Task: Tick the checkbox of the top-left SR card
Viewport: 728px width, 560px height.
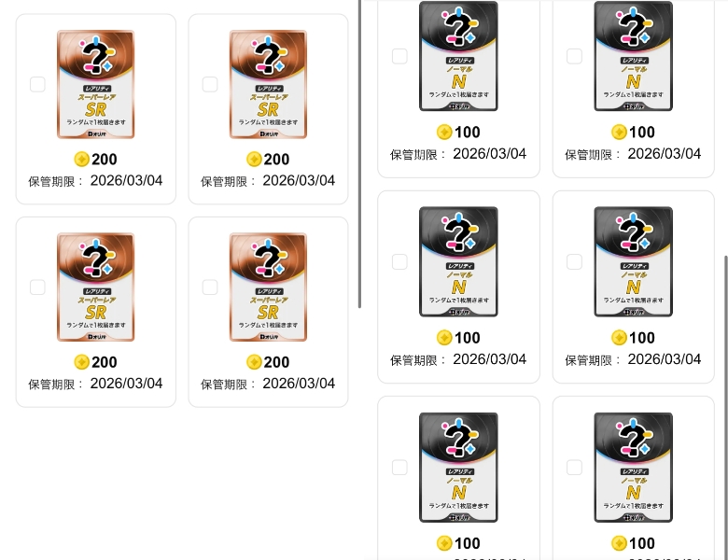Action: pyautogui.click(x=37, y=85)
